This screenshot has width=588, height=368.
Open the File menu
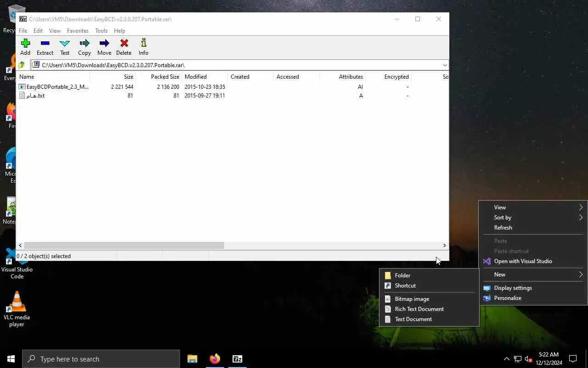[x=23, y=31]
